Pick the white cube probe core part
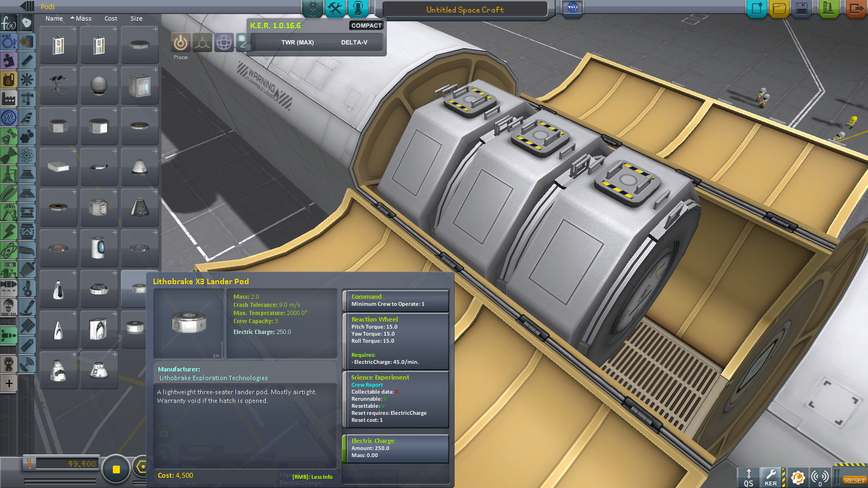 click(x=139, y=85)
